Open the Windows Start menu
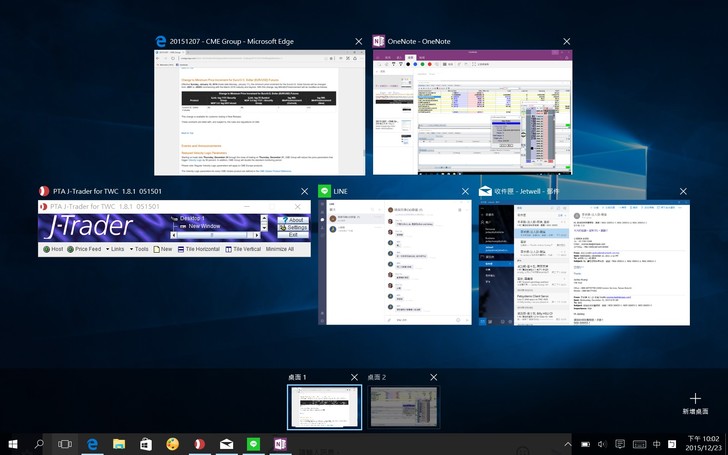 (x=13, y=443)
